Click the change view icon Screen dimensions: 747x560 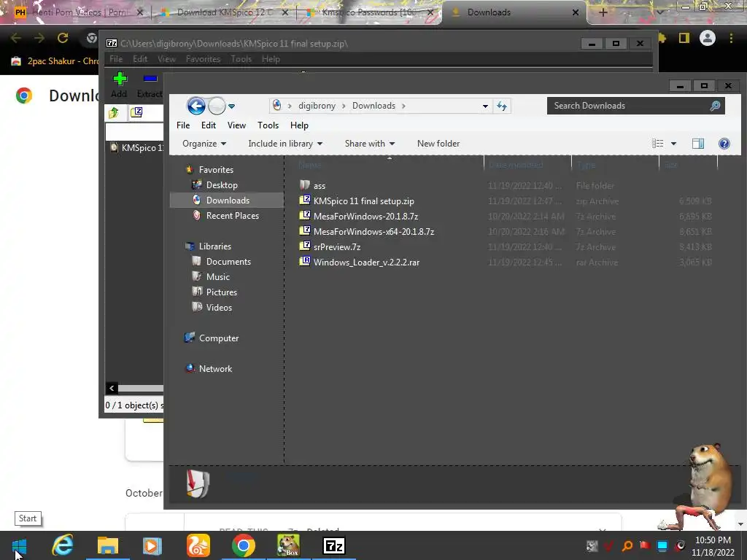[x=657, y=144]
